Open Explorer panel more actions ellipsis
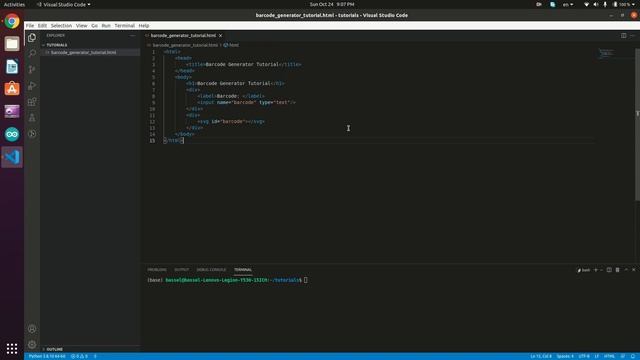 133,36
